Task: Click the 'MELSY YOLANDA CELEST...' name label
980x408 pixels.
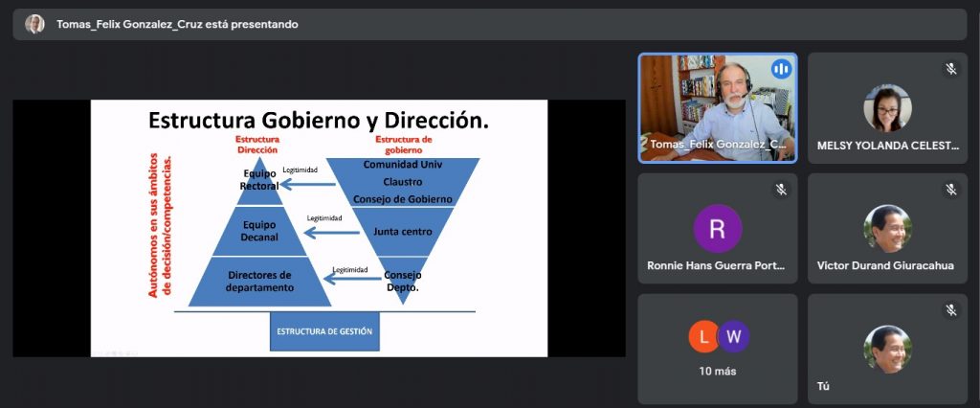Action: click(887, 146)
